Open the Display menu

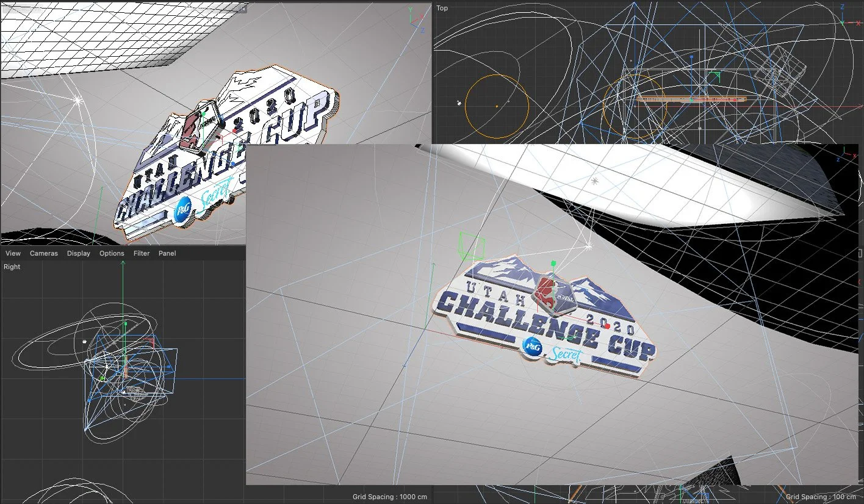coord(79,253)
